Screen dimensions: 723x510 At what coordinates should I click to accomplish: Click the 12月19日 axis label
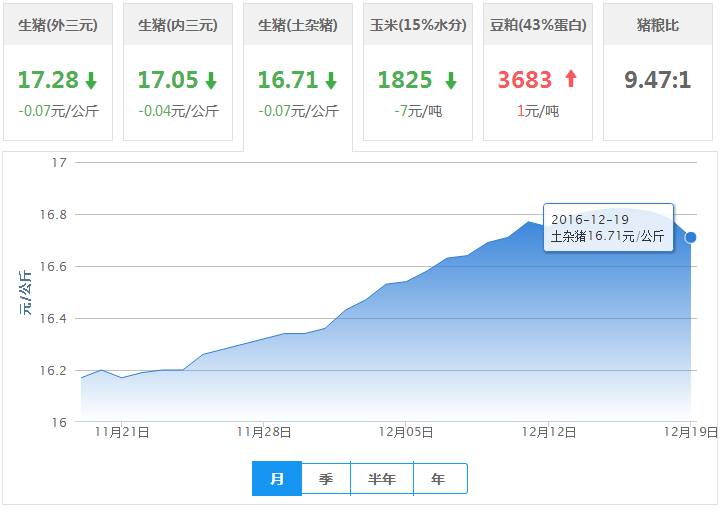[x=691, y=433]
